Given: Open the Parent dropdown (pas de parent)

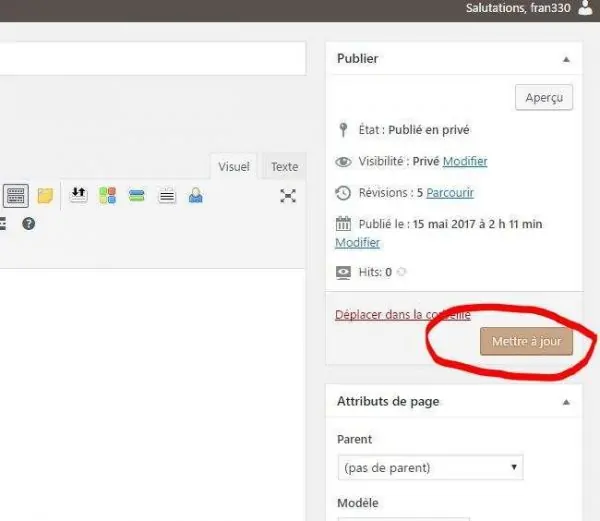Looking at the screenshot, I should (430, 467).
